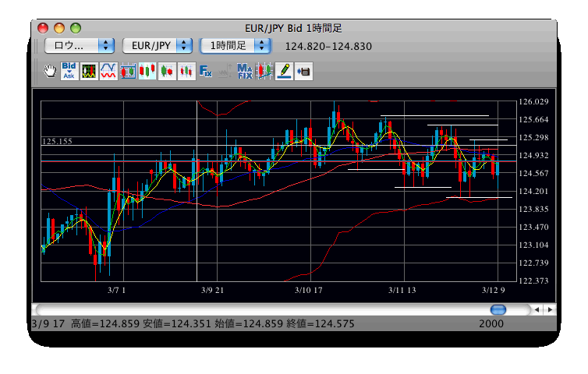Click the candlestick grid frame icon

(128, 71)
